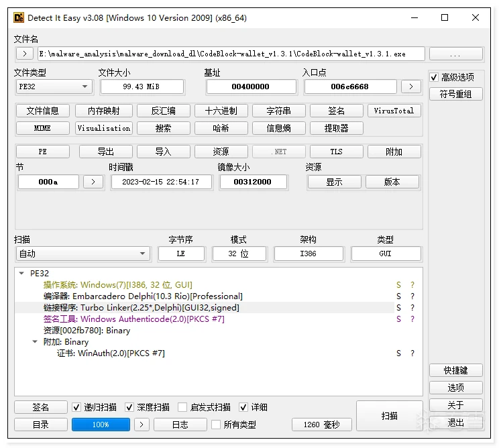Click the base address field 00400000

(x=251, y=87)
